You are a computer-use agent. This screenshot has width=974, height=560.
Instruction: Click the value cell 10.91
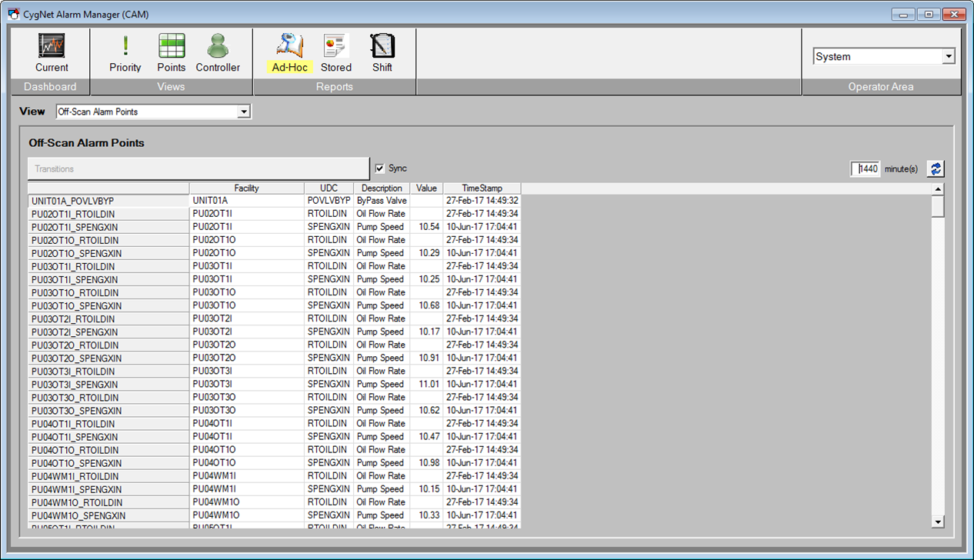tap(427, 358)
